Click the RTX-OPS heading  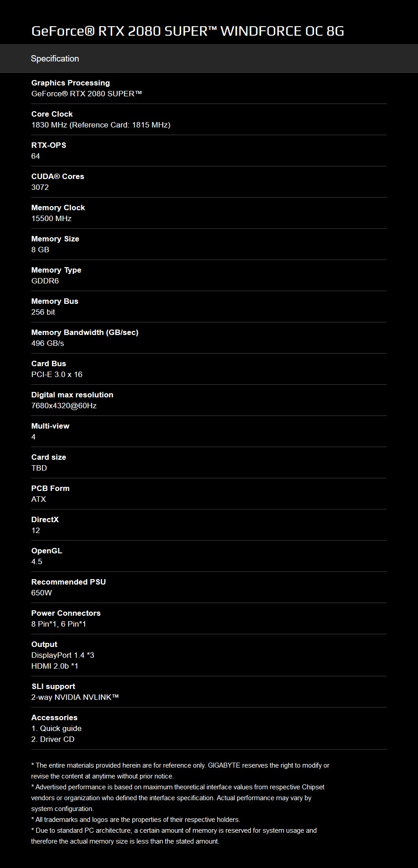48,145
